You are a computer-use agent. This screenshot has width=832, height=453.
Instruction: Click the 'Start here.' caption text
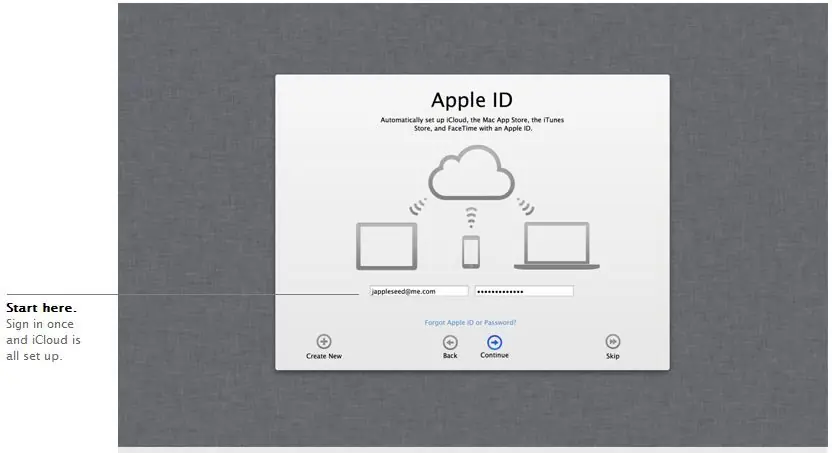coord(41,308)
